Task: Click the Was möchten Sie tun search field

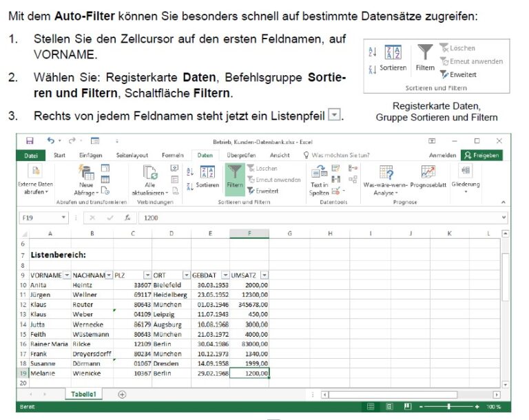Action: coord(336,155)
